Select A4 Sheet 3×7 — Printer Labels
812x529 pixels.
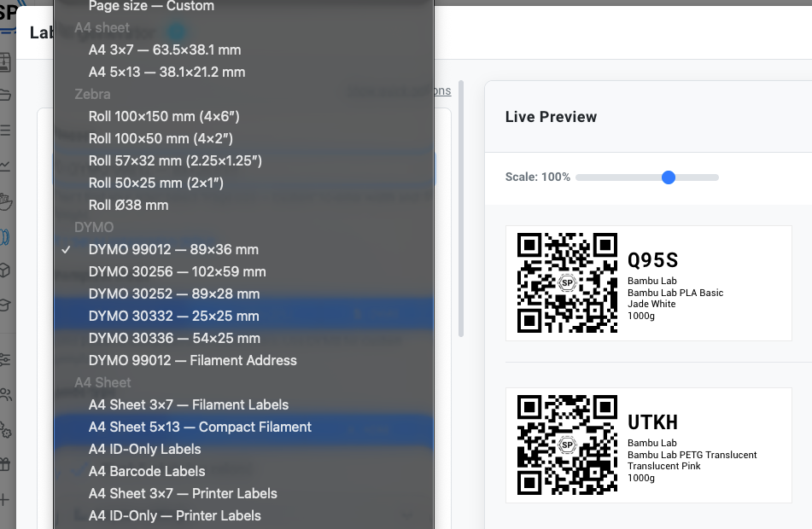[243, 494]
